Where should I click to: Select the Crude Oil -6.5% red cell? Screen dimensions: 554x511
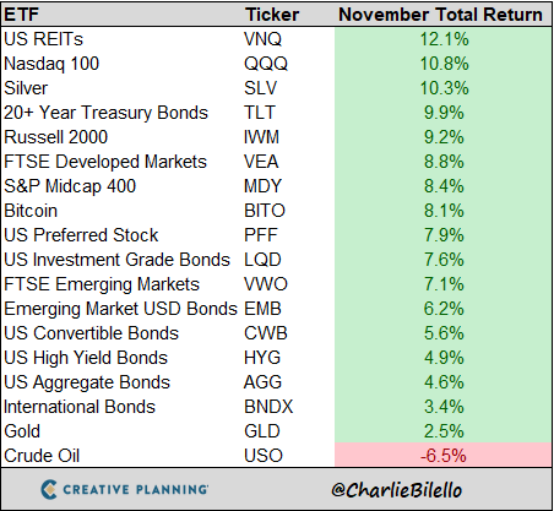(x=443, y=455)
